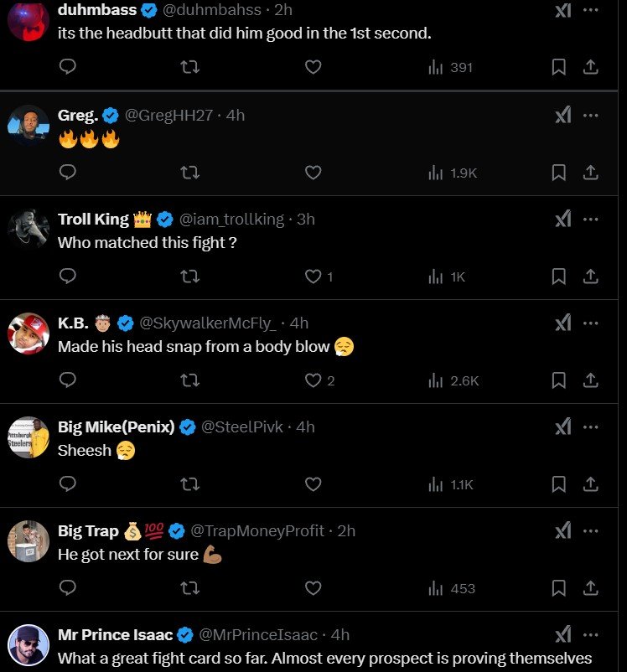Repost Big Mike(Penix)'s tweet
Viewport: 627px width, 672px height.
point(190,483)
